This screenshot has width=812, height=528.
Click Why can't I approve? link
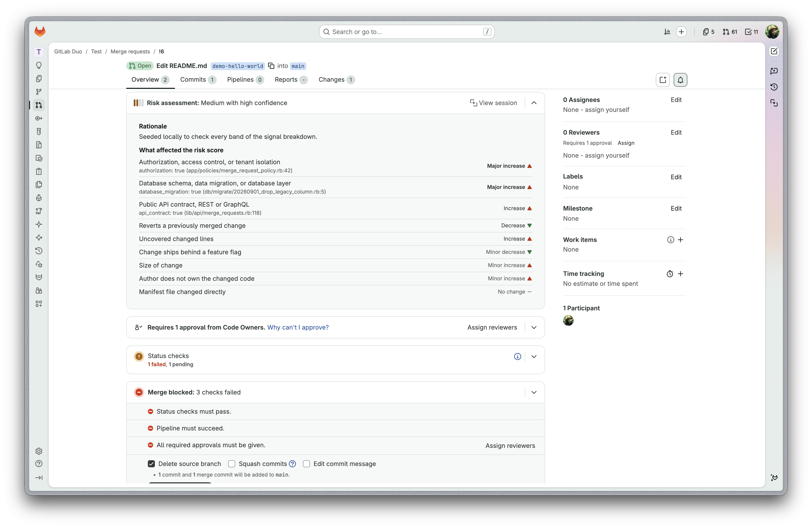(x=298, y=327)
